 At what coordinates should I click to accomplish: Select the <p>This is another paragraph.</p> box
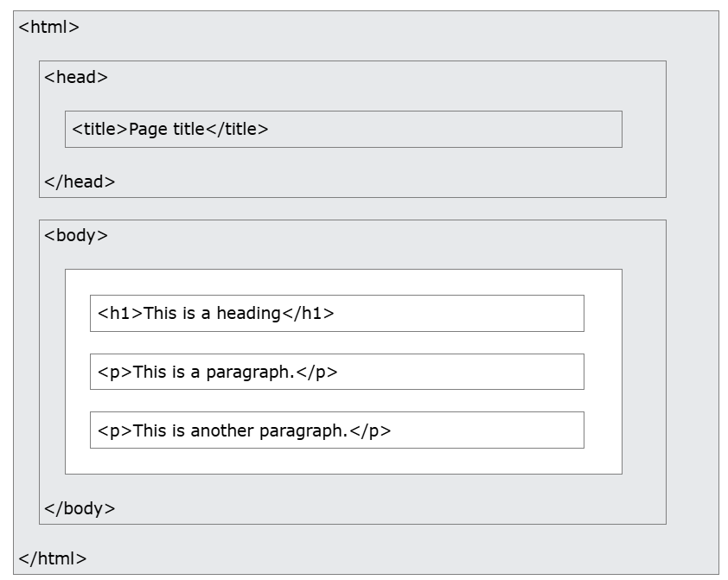coord(484,430)
